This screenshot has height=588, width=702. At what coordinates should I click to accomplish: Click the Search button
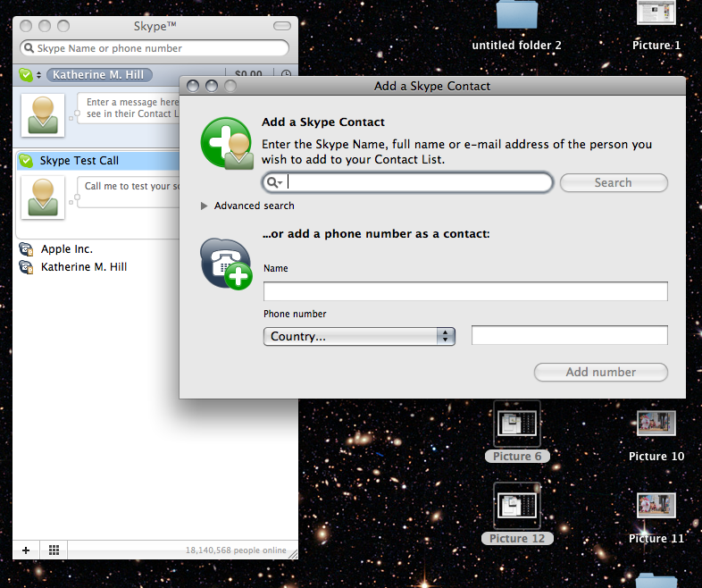614,182
